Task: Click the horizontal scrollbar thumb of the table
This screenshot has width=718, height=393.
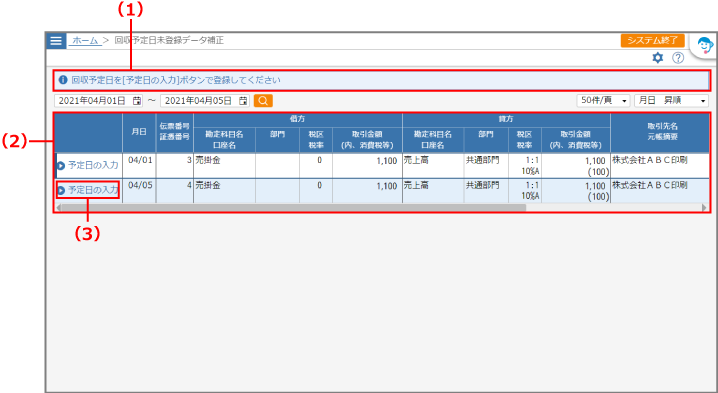Action: 293,207
